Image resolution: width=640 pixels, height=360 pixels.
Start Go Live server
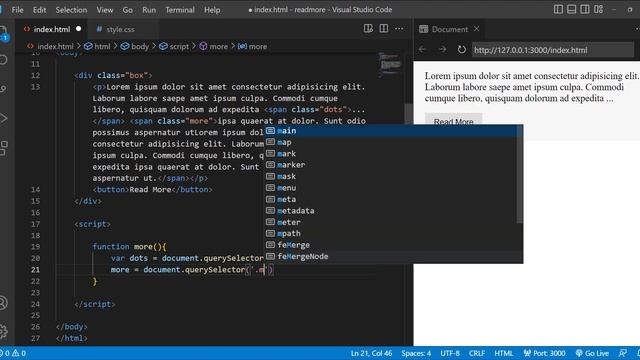[x=592, y=353]
